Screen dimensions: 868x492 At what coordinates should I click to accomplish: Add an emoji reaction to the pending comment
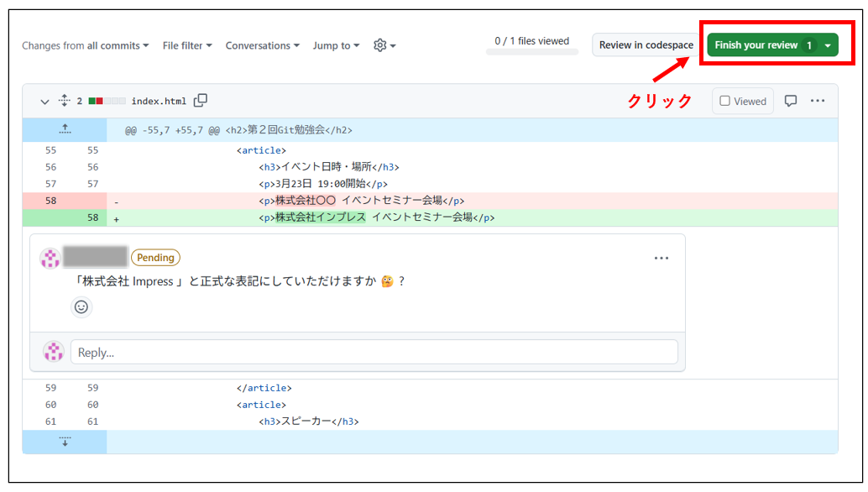click(x=81, y=307)
